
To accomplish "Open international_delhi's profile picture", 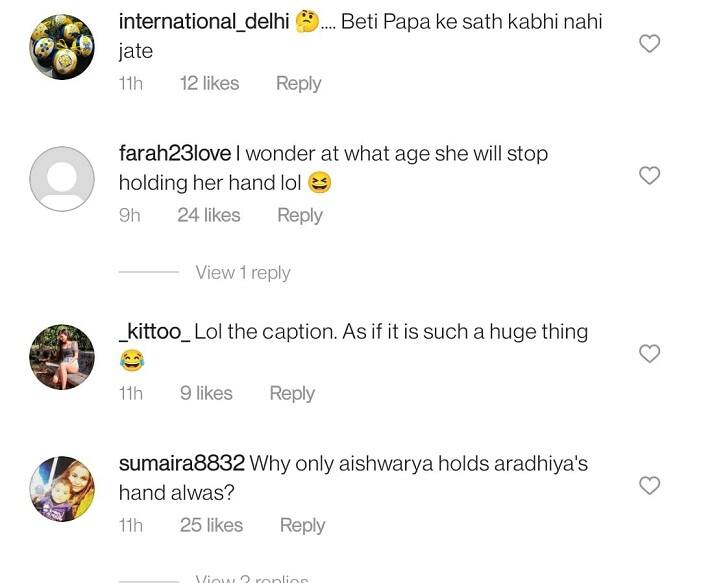I will (x=62, y=46).
